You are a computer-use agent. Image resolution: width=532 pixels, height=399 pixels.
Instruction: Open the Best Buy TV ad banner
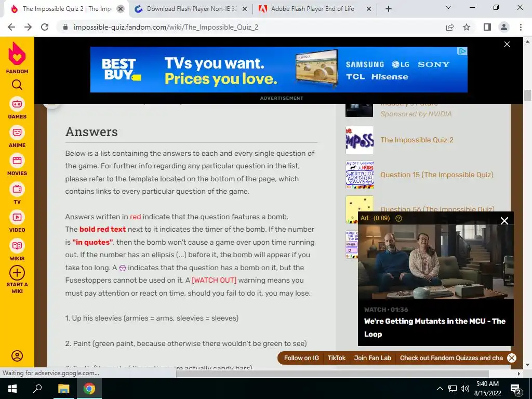tap(278, 70)
